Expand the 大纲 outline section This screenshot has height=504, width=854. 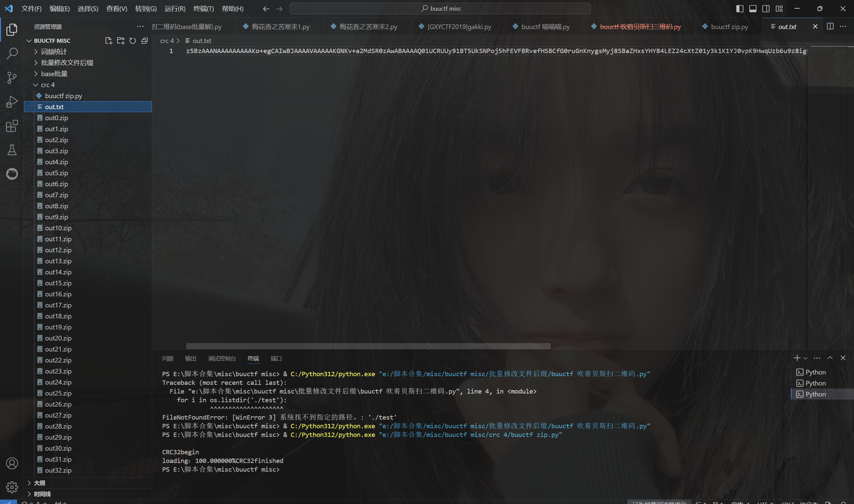(x=88, y=483)
